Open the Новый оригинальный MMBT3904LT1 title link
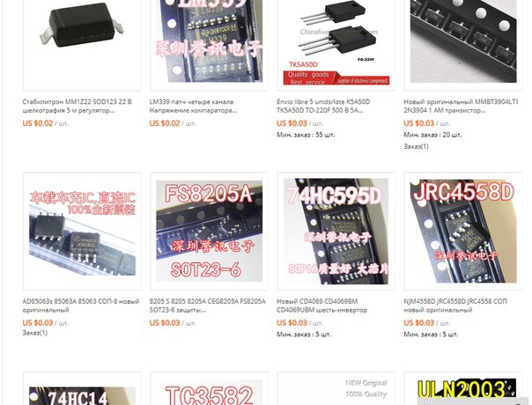532x405 pixels. point(461,106)
